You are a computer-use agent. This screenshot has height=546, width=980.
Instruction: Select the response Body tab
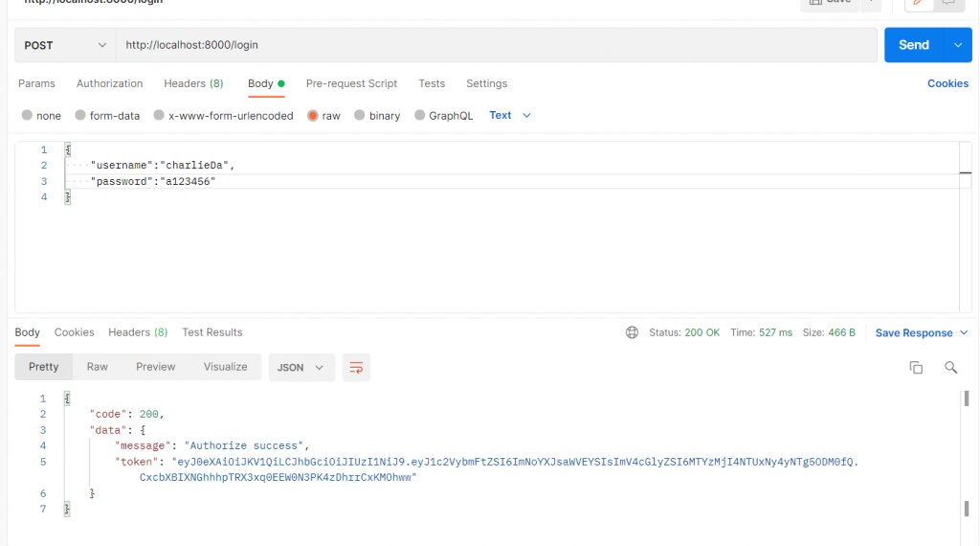pos(28,332)
